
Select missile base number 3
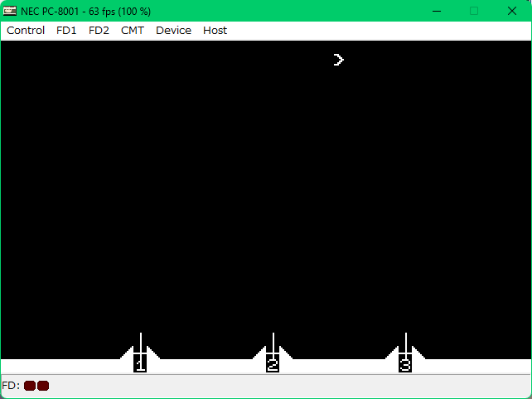click(x=405, y=363)
